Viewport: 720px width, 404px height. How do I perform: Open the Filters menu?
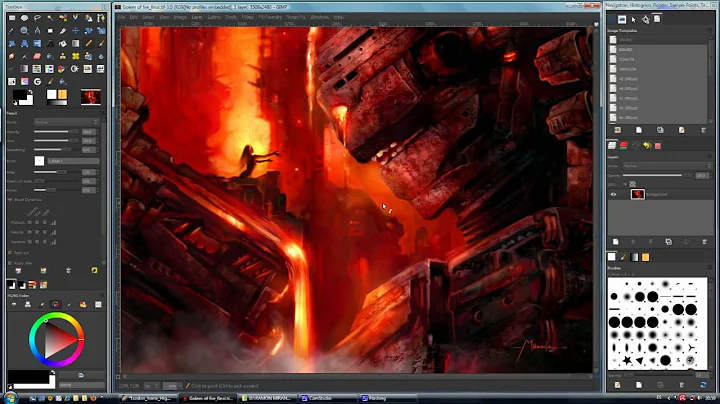[248, 17]
